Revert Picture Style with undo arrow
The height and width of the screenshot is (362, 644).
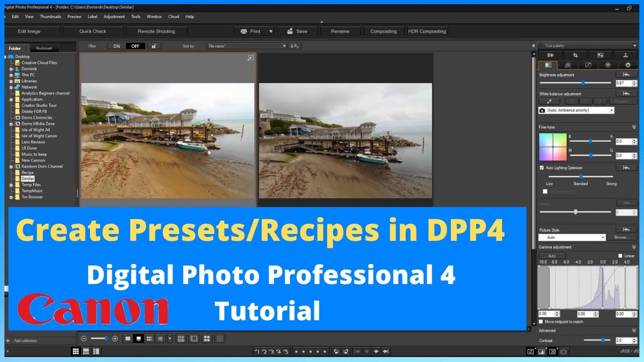pos(626,230)
